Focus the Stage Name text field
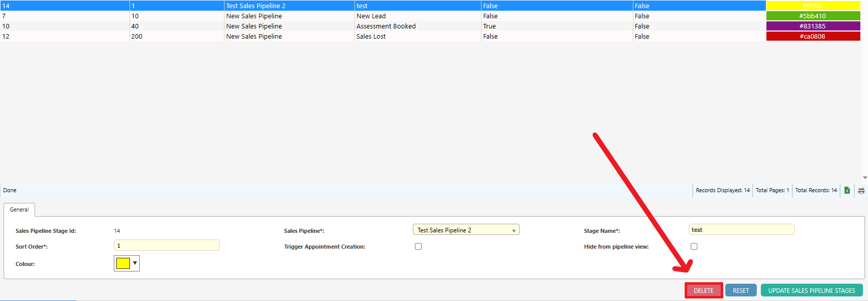Image resolution: width=868 pixels, height=301 pixels. [741, 230]
